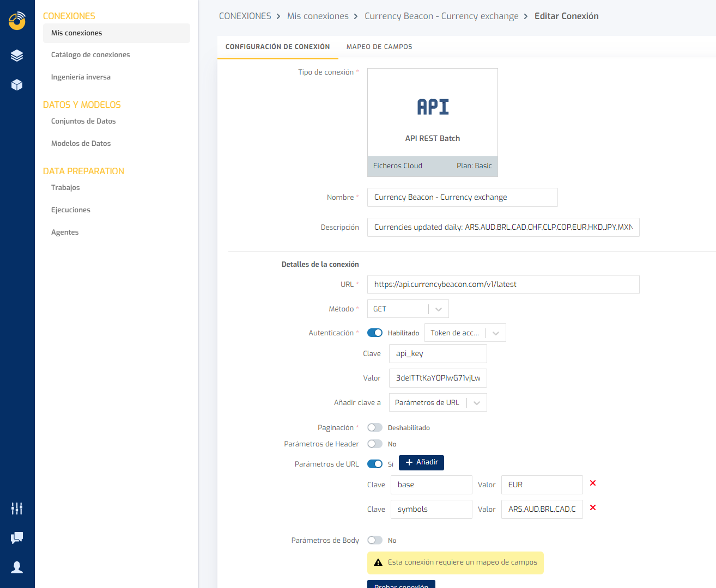Click the authentication Valor token field
This screenshot has height=588, width=716.
tap(438, 378)
